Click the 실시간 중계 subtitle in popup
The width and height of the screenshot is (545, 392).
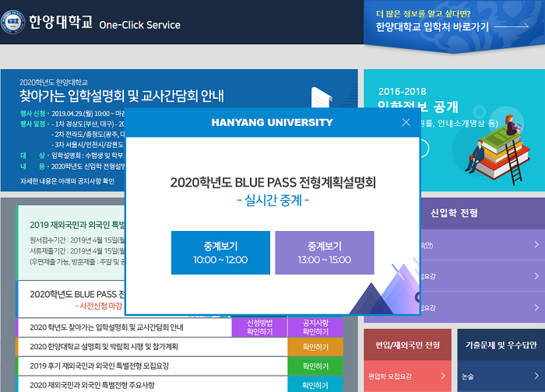pos(272,201)
